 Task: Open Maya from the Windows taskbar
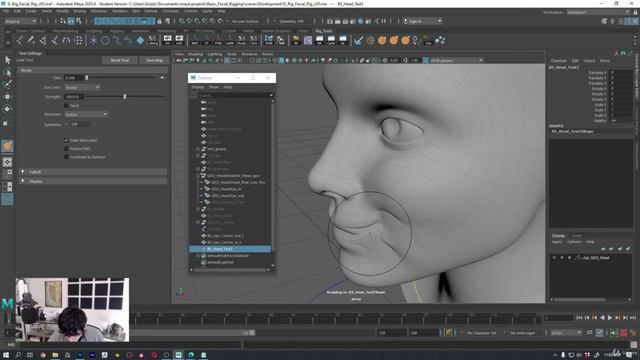click(178, 355)
